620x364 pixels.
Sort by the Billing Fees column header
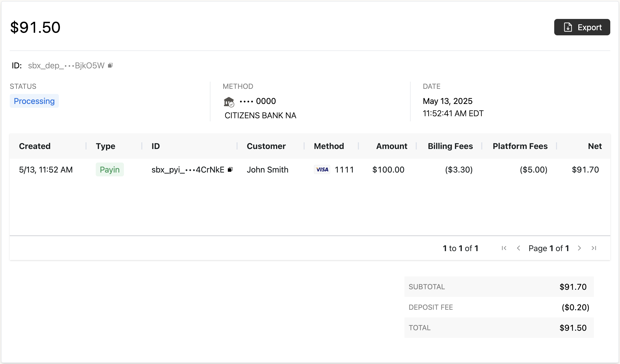point(450,146)
